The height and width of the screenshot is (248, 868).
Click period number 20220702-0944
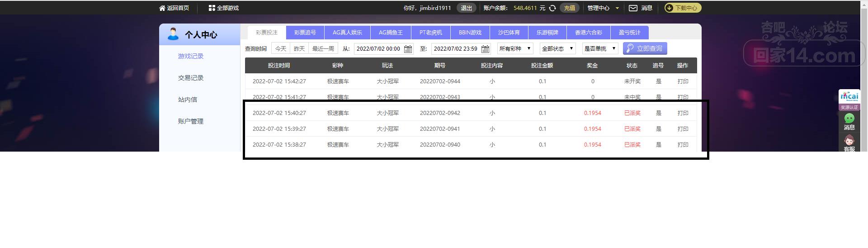pyautogui.click(x=440, y=81)
